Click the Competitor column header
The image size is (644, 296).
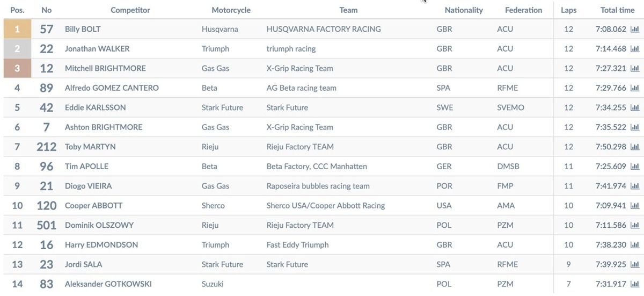coord(130,10)
